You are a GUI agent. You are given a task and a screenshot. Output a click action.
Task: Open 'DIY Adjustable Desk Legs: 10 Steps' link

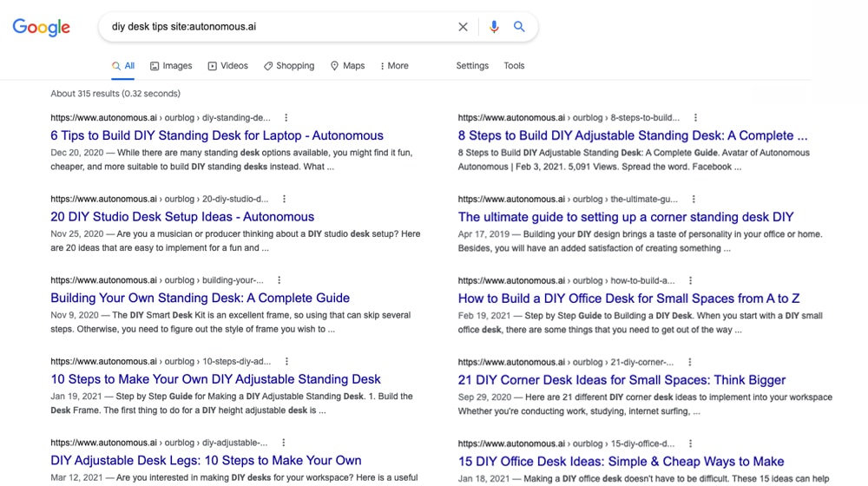(206, 461)
